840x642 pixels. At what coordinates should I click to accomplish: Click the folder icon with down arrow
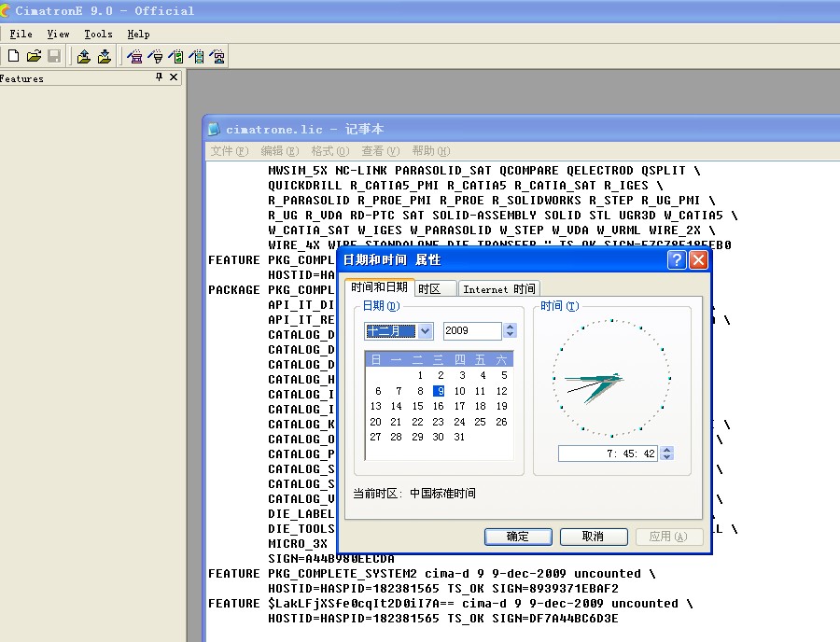105,56
